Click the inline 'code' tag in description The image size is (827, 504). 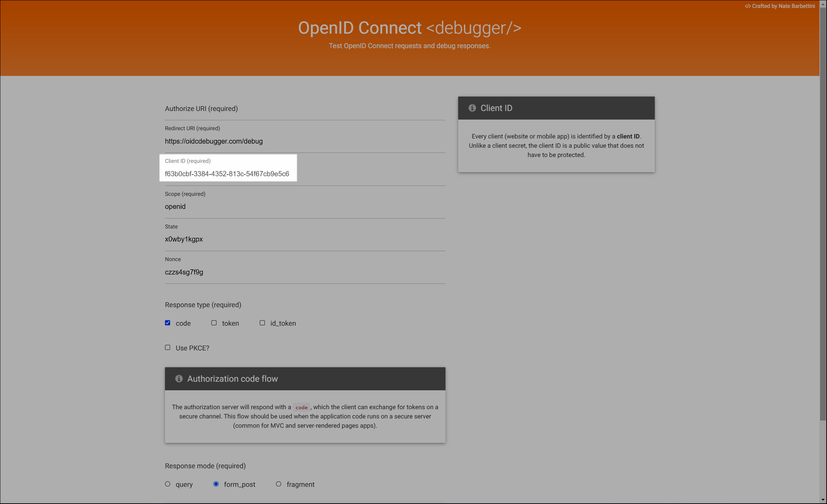click(301, 407)
